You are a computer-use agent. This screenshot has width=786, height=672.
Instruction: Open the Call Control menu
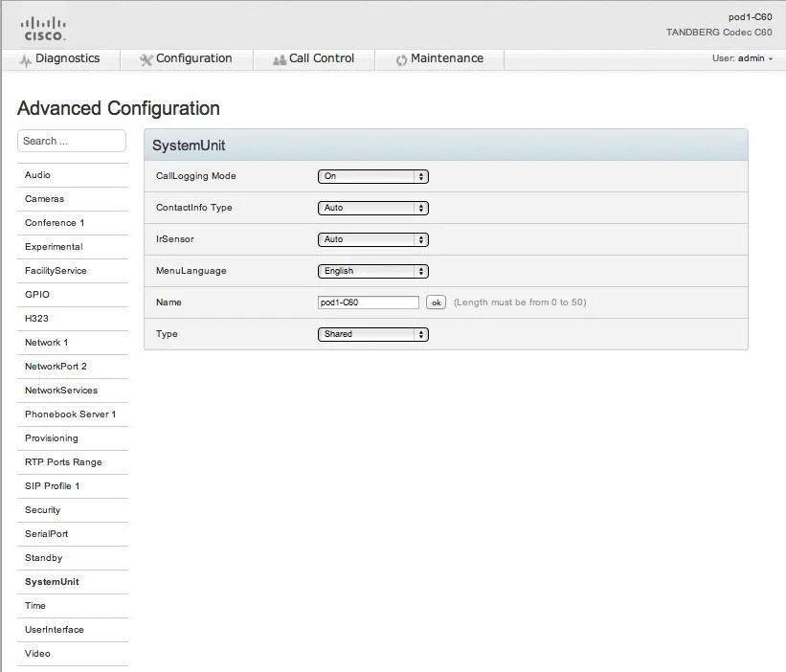click(314, 59)
